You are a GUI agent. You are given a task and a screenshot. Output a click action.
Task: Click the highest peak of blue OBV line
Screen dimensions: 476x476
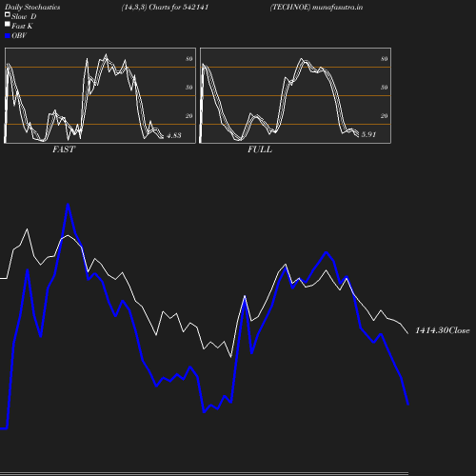[x=68, y=205]
